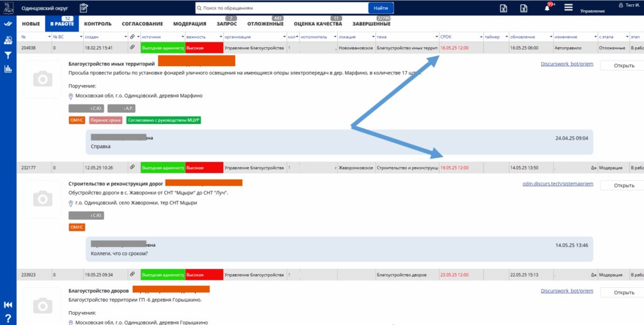
Task: Switch to the ОТЛОЖЕННЫЕ tab
Action: click(265, 24)
